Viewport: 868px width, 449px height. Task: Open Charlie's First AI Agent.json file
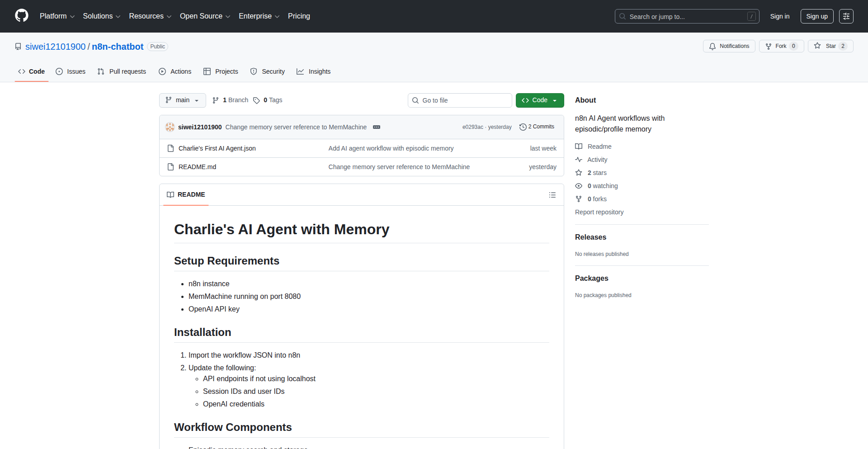(x=217, y=148)
